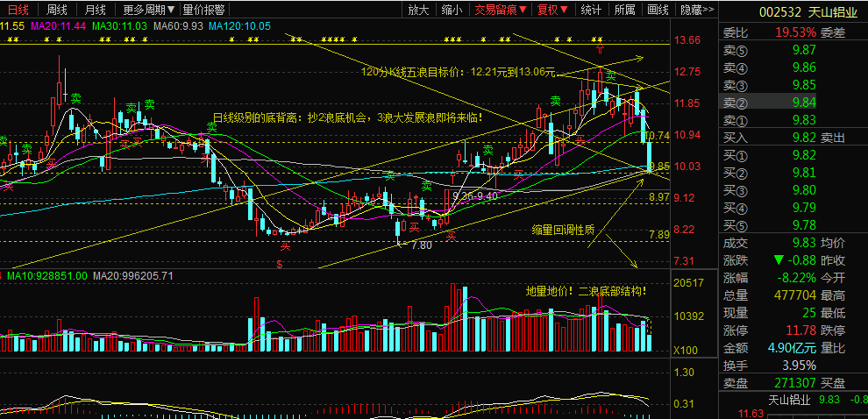
Task: Toggle the 隐藏>> side panel button
Action: coord(697,10)
